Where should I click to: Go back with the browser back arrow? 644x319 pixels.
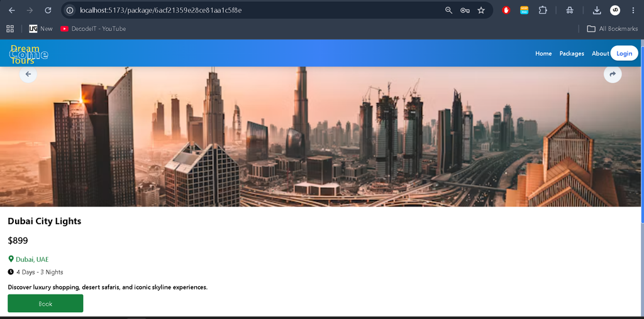pyautogui.click(x=12, y=10)
